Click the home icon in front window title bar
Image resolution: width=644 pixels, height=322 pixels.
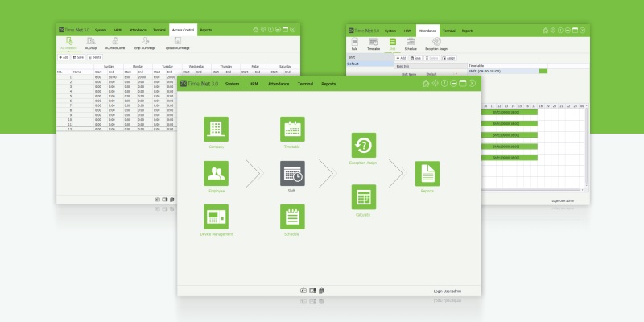coord(426,84)
